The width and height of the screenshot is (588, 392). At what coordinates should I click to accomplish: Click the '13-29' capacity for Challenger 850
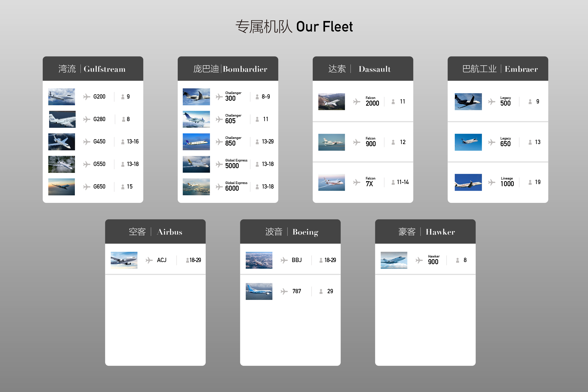(x=268, y=142)
